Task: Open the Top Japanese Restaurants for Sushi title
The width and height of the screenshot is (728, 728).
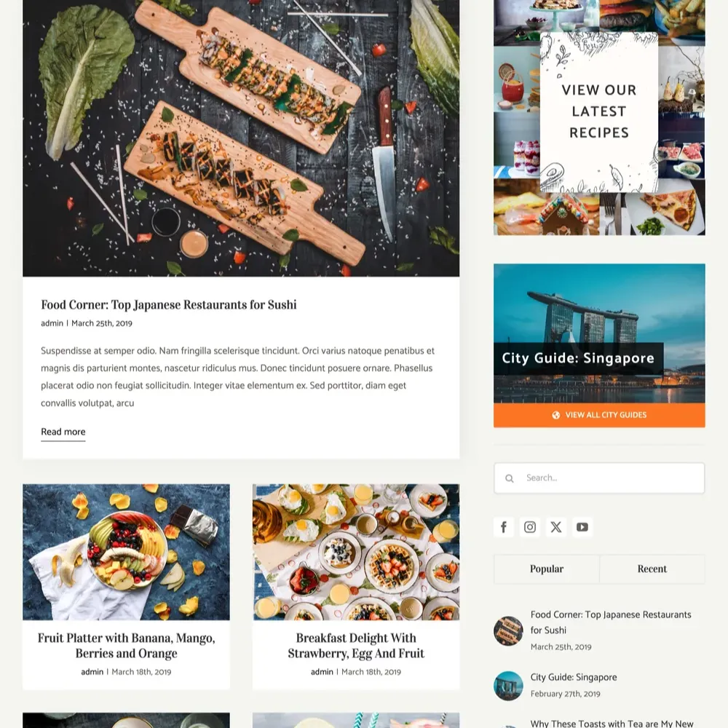Action: point(169,304)
